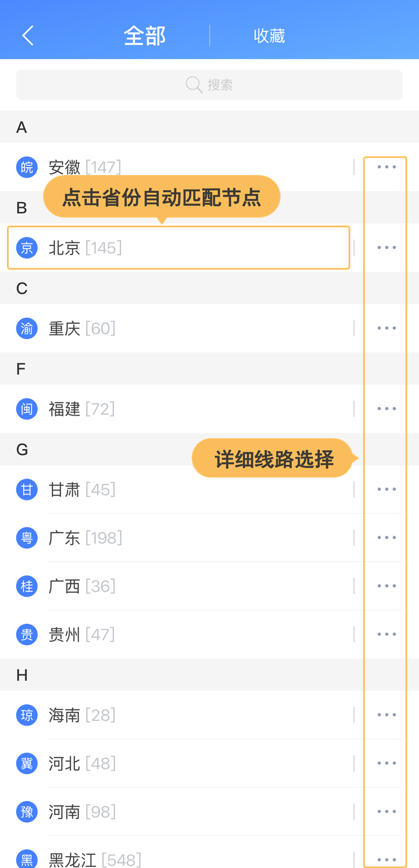Switch to the 全部 tab
Image resolution: width=419 pixels, height=868 pixels.
145,36
